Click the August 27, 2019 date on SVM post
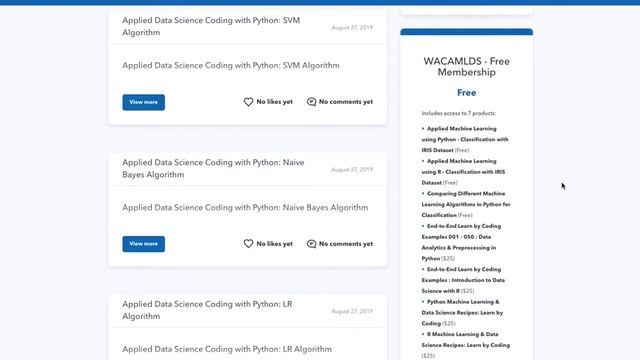 click(352, 27)
